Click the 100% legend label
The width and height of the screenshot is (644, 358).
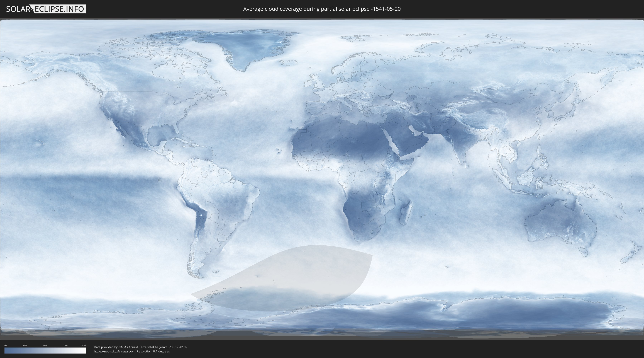pos(83,345)
